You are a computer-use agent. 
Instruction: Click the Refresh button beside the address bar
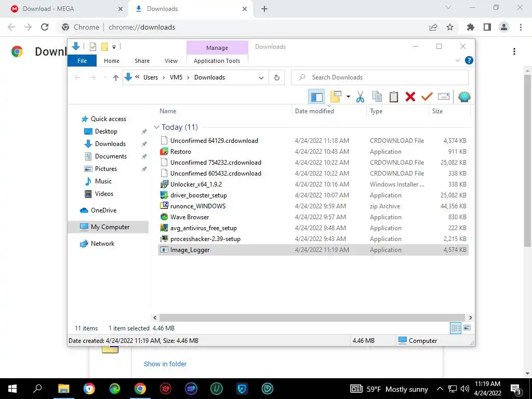point(277,78)
